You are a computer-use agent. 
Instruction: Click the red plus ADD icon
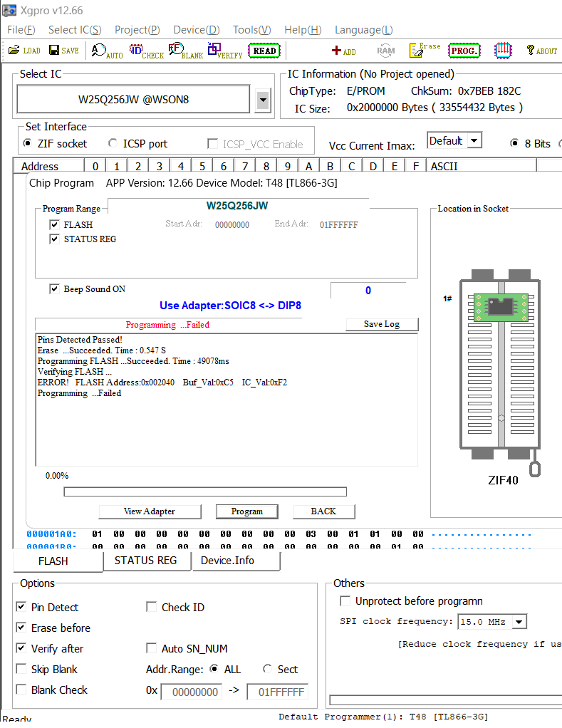click(x=344, y=51)
